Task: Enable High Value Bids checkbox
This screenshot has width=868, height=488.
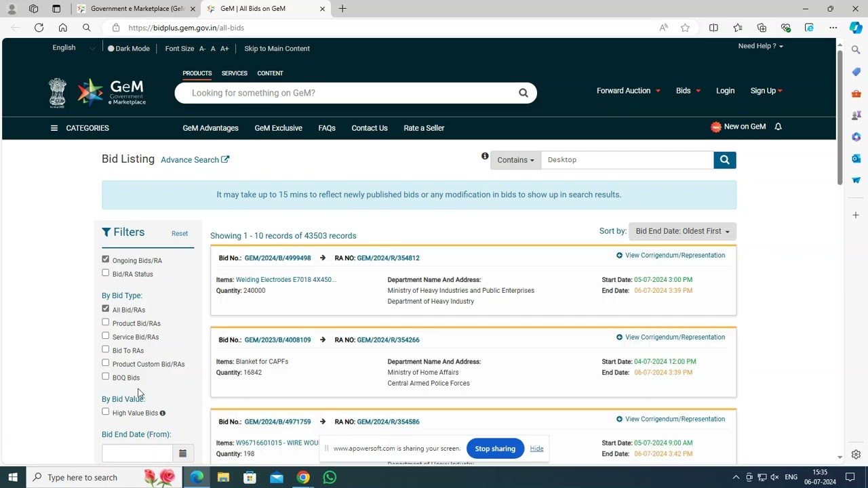Action: click(105, 412)
